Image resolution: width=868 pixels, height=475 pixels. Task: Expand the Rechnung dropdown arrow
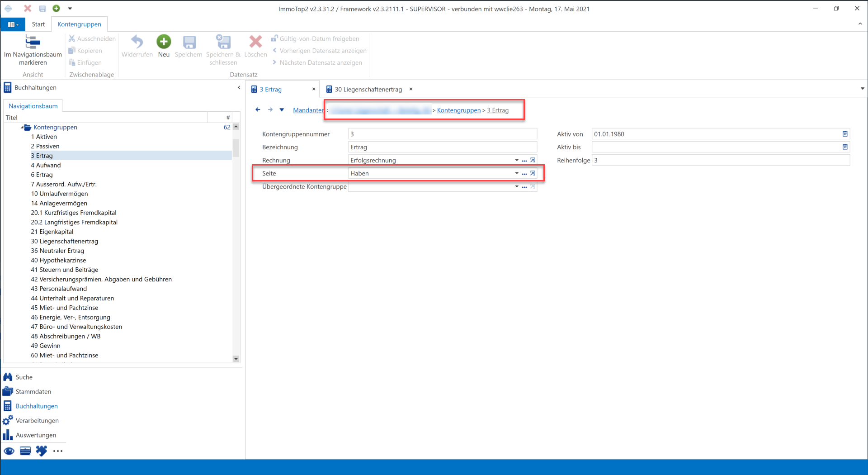(517, 160)
